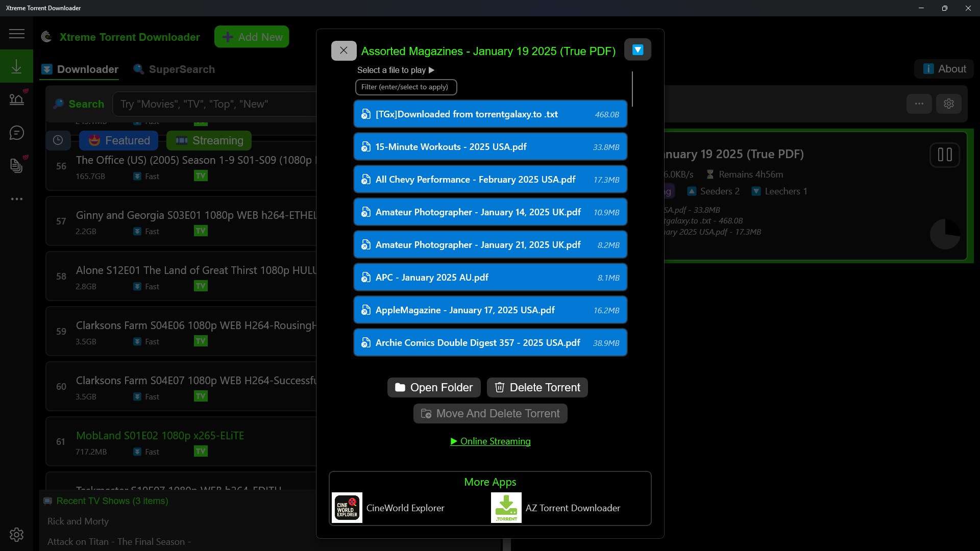Click Move And Delete Torrent button

click(x=490, y=413)
